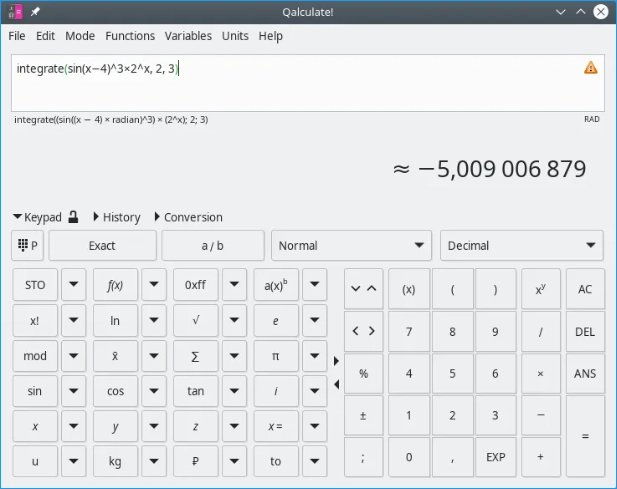Screen dimensions: 617x489
Task: Open the Functions menu
Action: click(130, 36)
